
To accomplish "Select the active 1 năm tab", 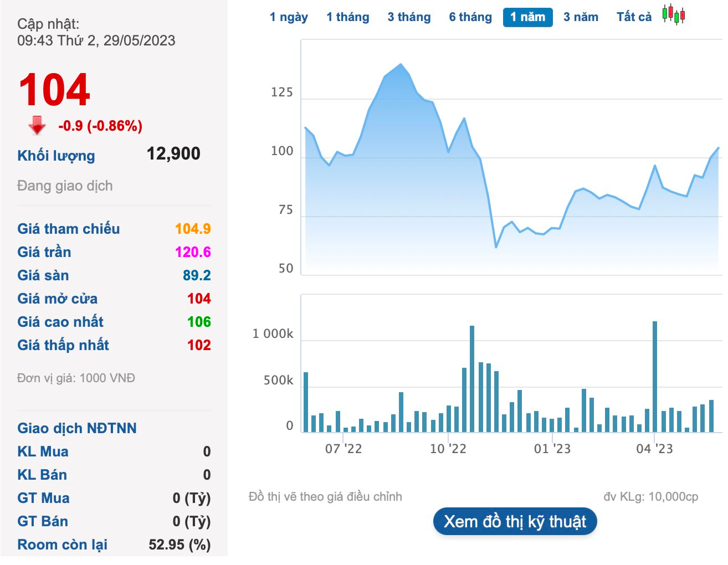I will click(x=528, y=17).
